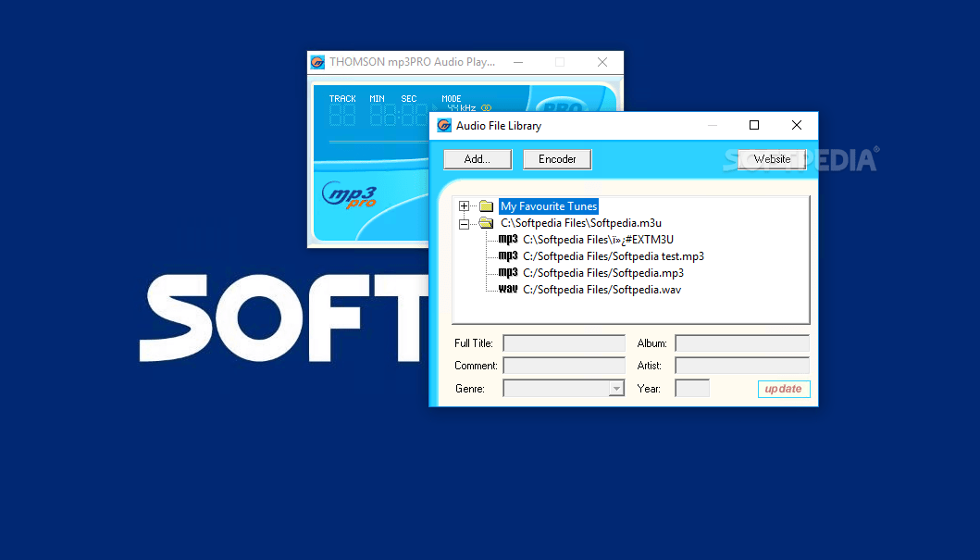This screenshot has width=980, height=560.
Task: Click the update button
Action: tap(783, 389)
